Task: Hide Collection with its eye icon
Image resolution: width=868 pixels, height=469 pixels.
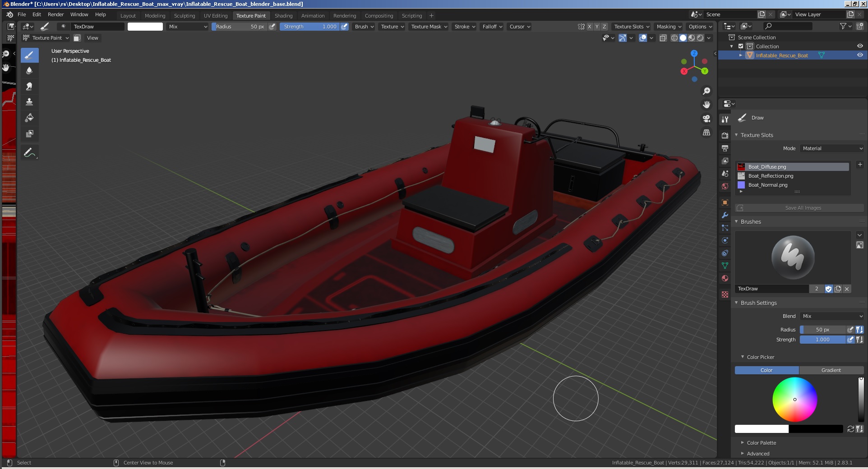Action: point(860,46)
